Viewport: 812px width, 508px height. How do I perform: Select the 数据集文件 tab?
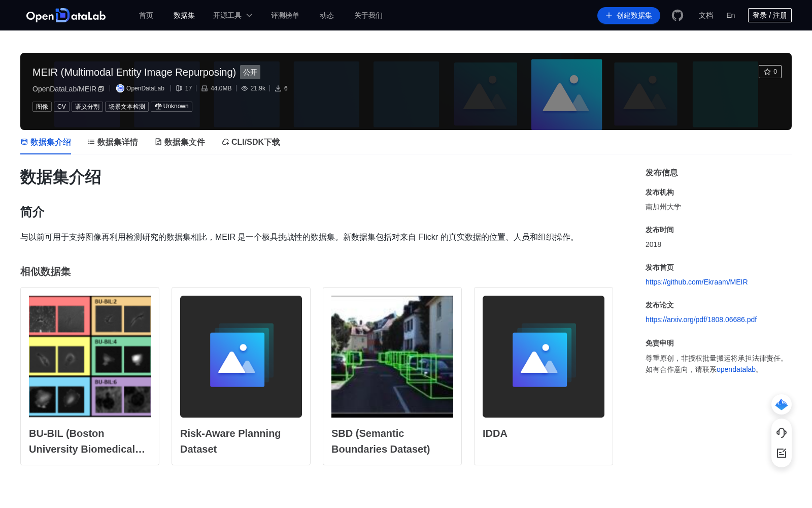180,142
